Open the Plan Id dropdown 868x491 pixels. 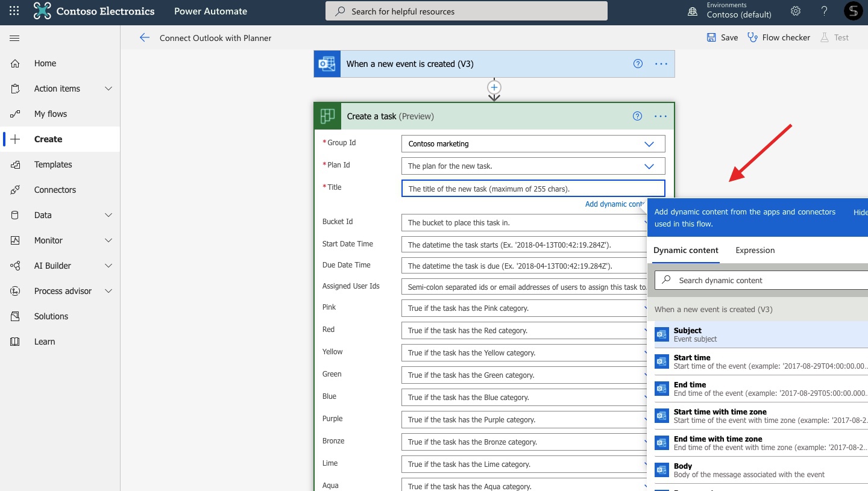533,166
